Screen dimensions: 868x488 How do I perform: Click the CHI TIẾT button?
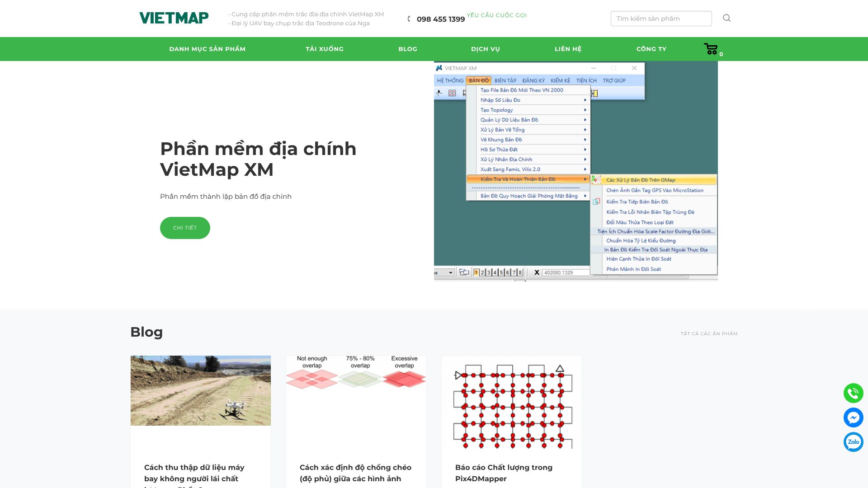click(185, 228)
